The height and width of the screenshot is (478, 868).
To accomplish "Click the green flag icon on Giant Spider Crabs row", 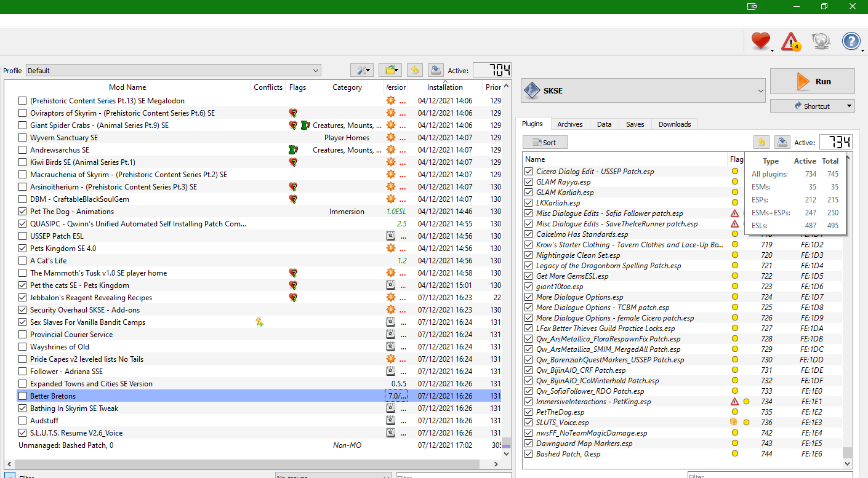I will 305,125.
